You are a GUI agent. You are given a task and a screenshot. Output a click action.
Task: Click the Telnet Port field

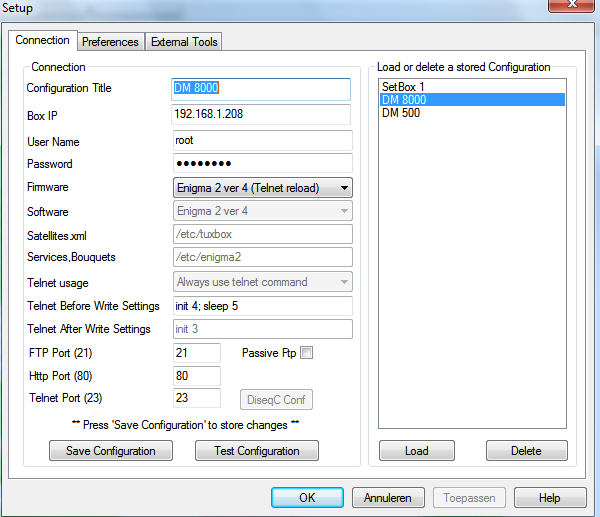click(x=197, y=398)
